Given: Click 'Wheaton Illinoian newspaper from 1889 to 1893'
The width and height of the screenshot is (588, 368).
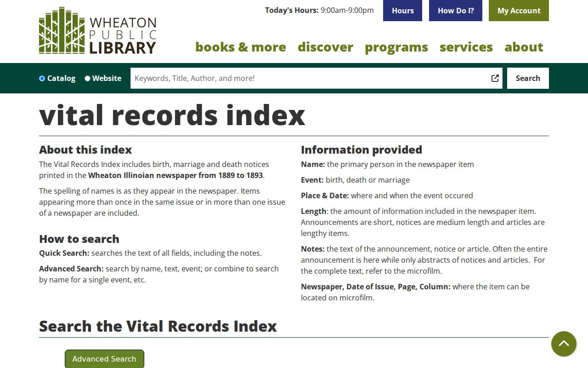Looking at the screenshot, I should point(175,175).
